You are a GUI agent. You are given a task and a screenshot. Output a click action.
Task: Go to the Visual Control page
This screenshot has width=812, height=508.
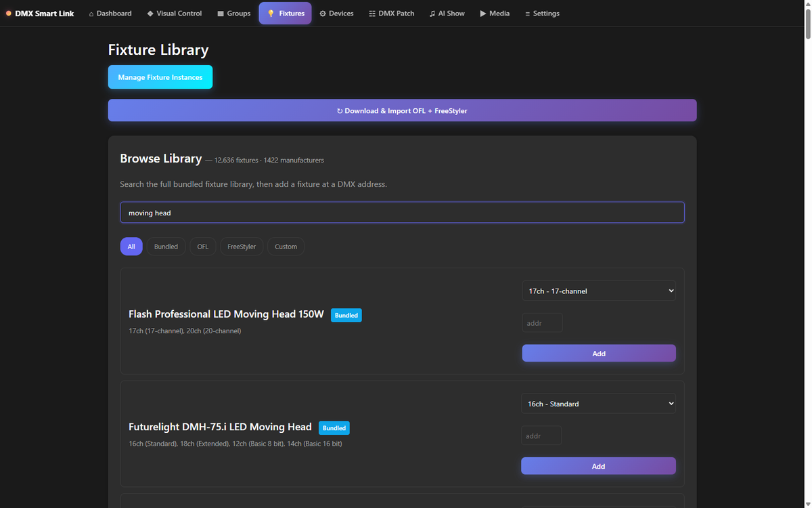(175, 13)
